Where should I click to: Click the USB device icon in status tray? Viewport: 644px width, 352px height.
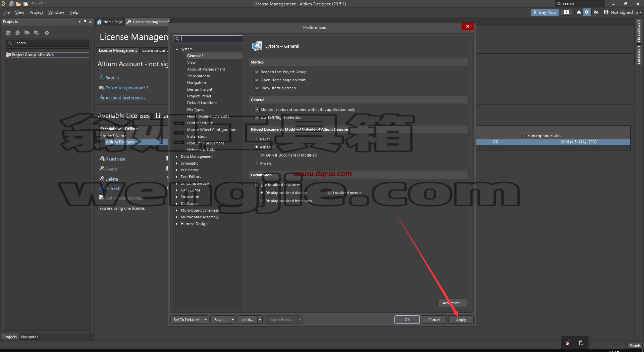click(x=581, y=343)
